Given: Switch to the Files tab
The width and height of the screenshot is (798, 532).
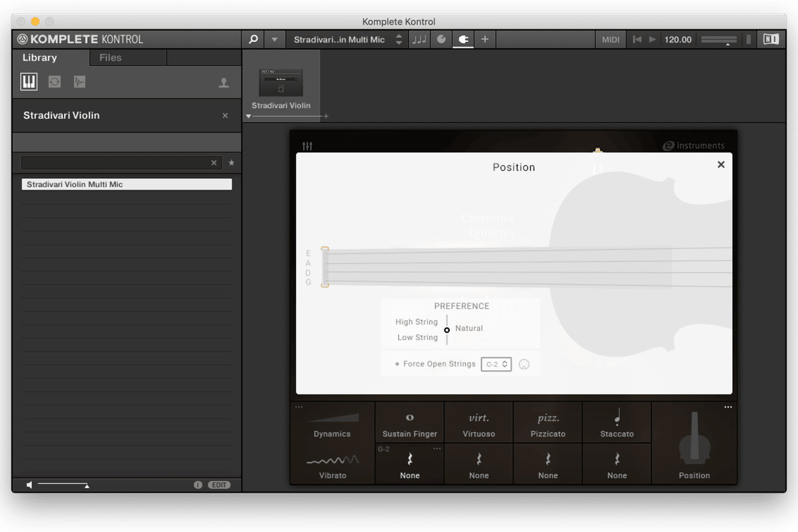Looking at the screenshot, I should point(110,57).
